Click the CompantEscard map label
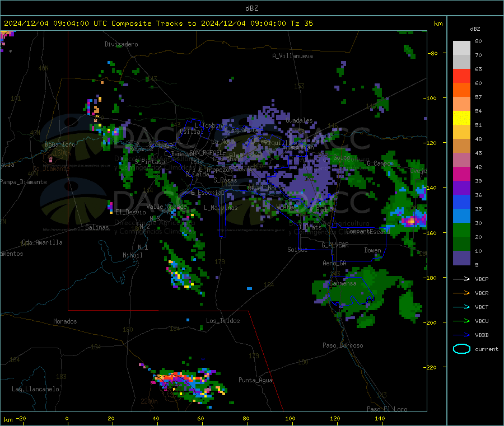 368,231
